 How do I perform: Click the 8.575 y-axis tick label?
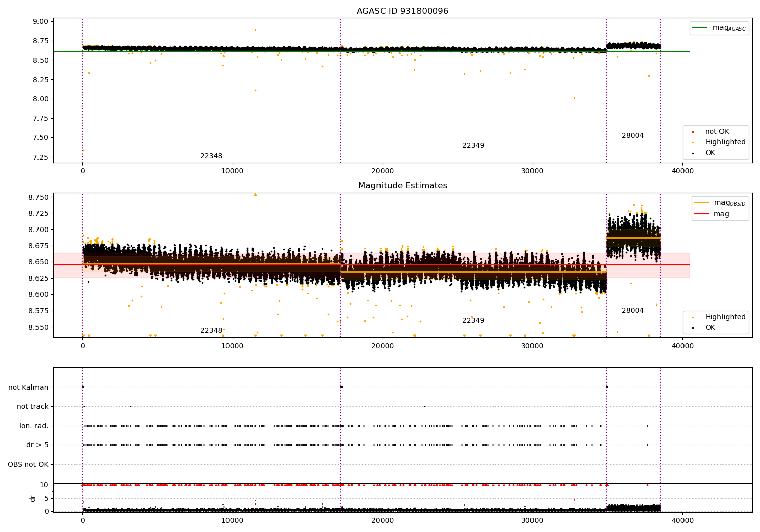38,311
